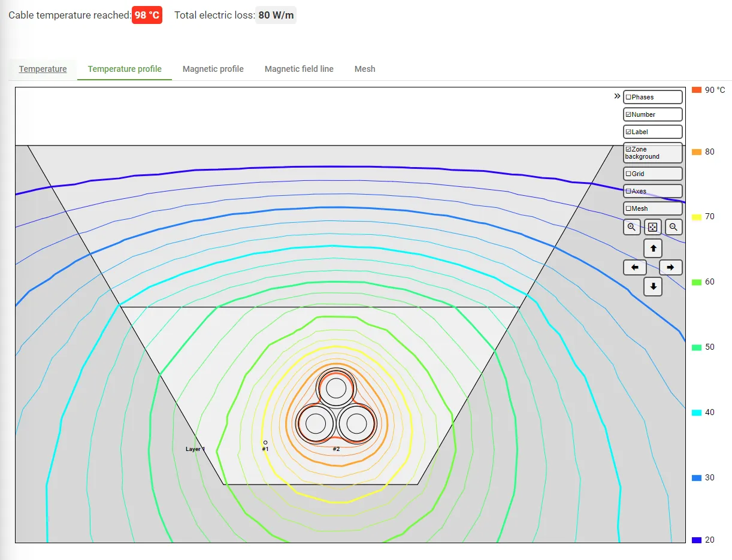Click the top cable of the trefoil
The width and height of the screenshot is (732, 560).
[336, 388]
